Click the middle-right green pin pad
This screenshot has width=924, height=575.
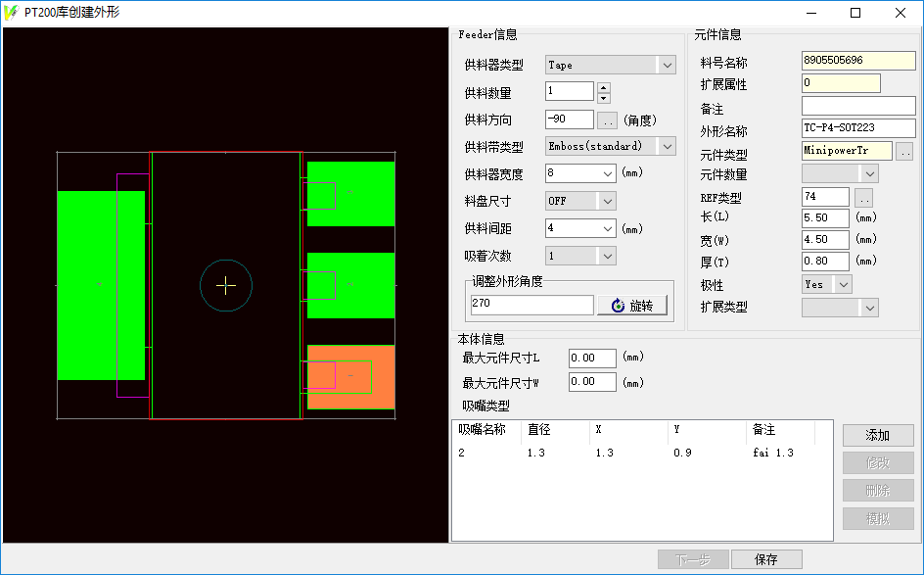pos(351,285)
